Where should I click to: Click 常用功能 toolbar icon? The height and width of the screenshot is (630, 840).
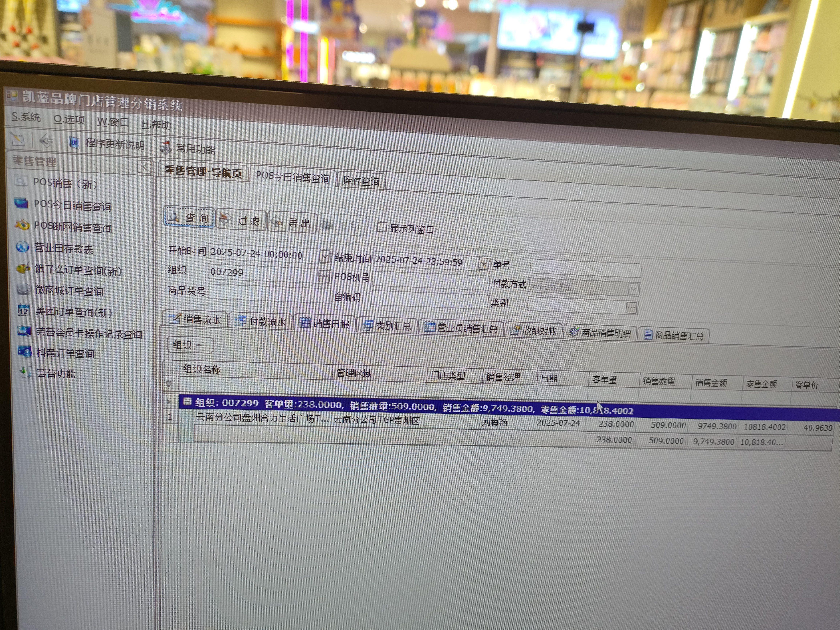point(166,148)
